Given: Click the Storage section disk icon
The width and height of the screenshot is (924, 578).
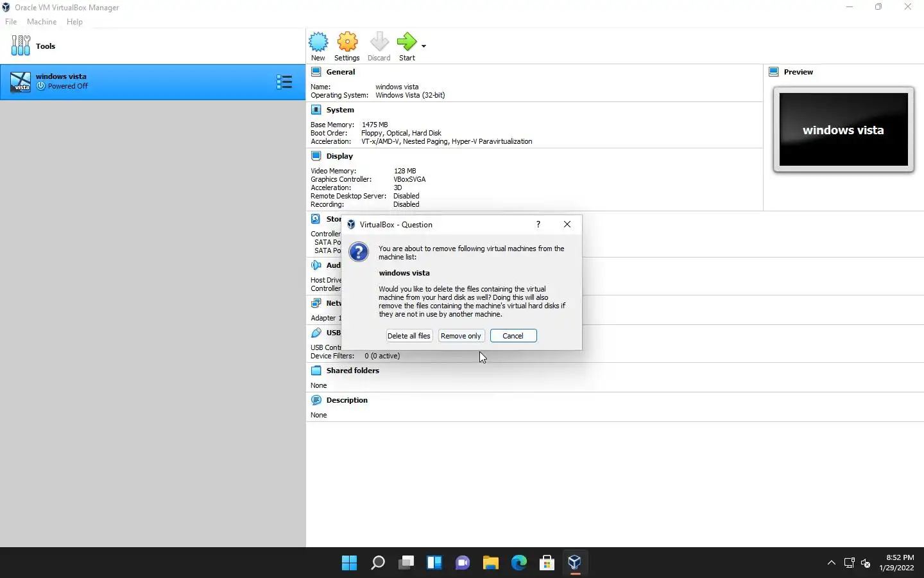Looking at the screenshot, I should tap(316, 219).
